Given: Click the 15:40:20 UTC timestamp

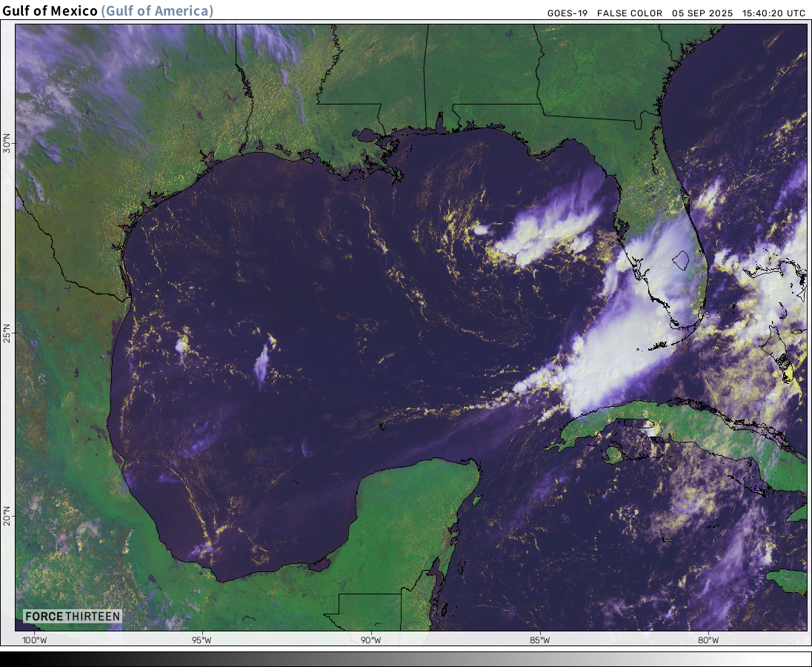Looking at the screenshot, I should pyautogui.click(x=773, y=13).
